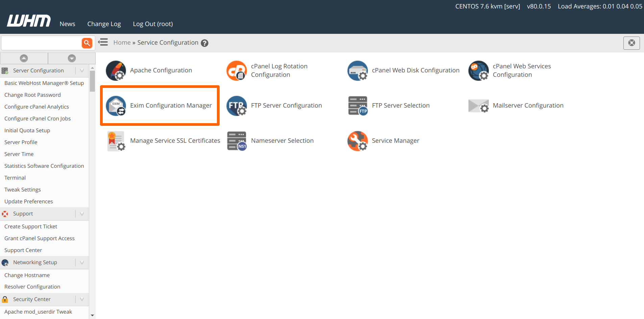644x319 pixels.
Task: Click the sidebar scroll up arrow
Action: 92,68
